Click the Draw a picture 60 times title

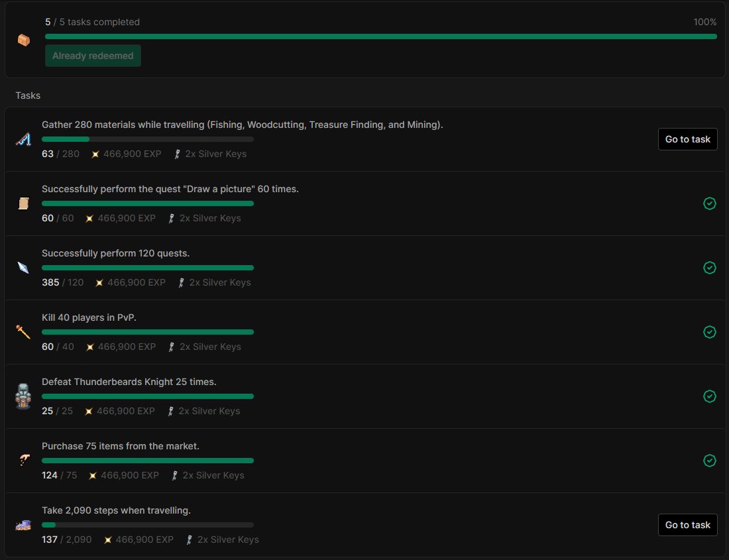(x=170, y=189)
